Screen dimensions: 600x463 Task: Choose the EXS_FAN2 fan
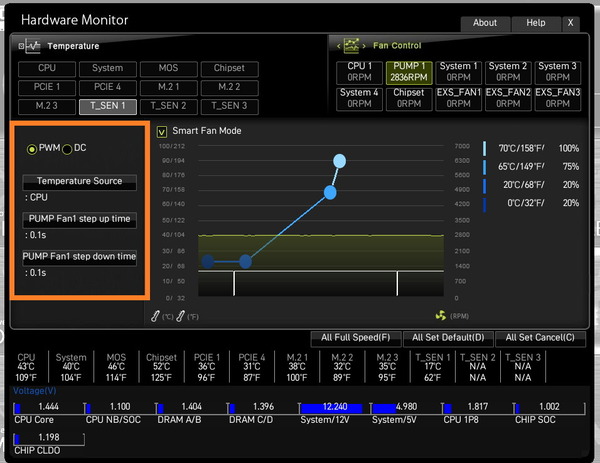tap(508, 99)
